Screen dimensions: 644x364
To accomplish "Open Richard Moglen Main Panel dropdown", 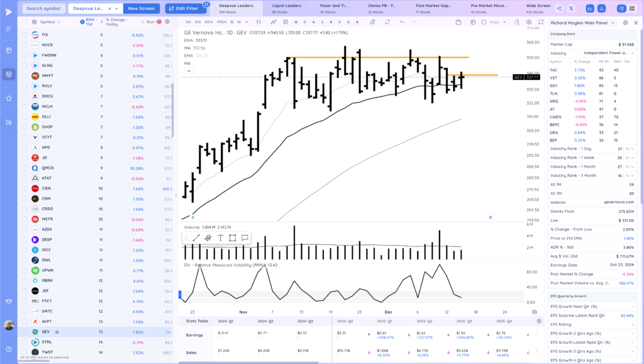I will 583,23.
